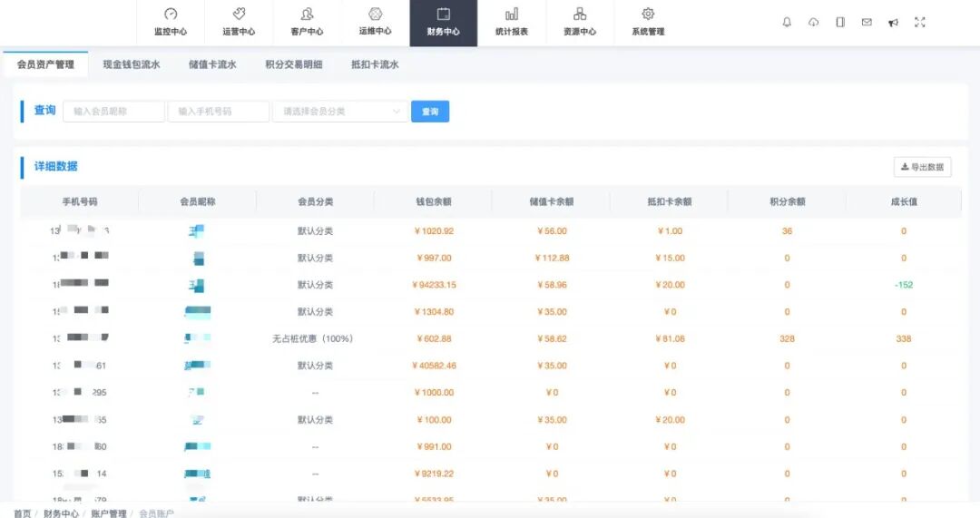Switch to 会员资产管理 tab
The height and width of the screenshot is (518, 980).
(x=45, y=64)
